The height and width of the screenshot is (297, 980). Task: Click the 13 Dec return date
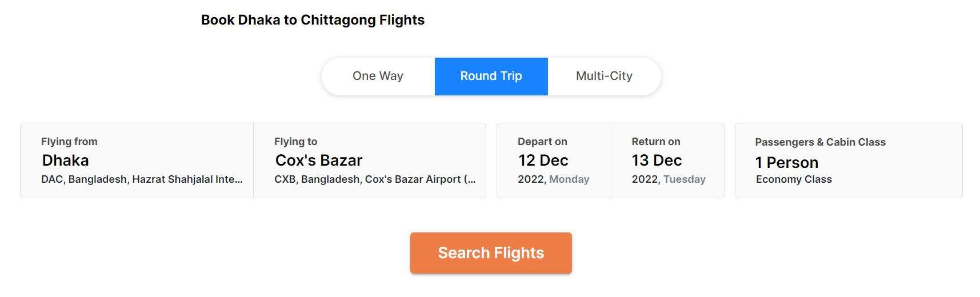[x=657, y=160]
